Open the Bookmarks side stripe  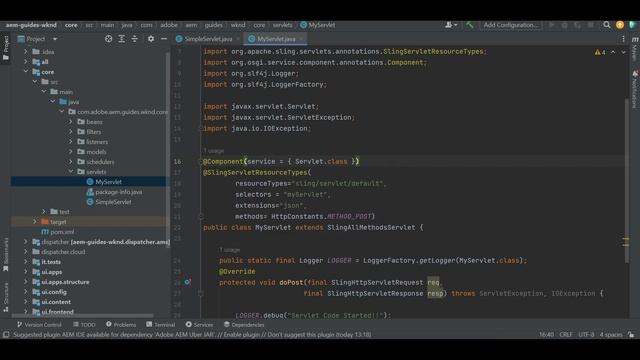coord(5,255)
